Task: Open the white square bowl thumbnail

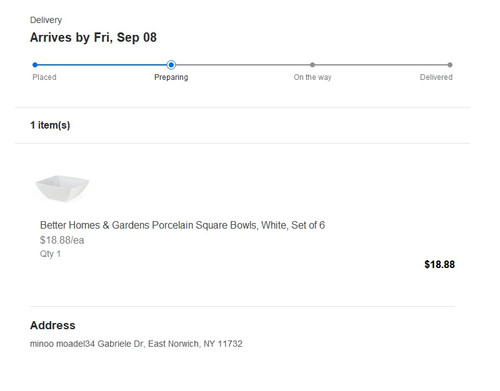Action: click(62, 188)
